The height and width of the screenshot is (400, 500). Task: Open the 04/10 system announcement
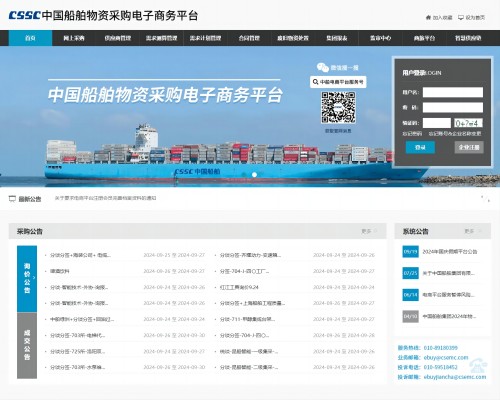449,316
